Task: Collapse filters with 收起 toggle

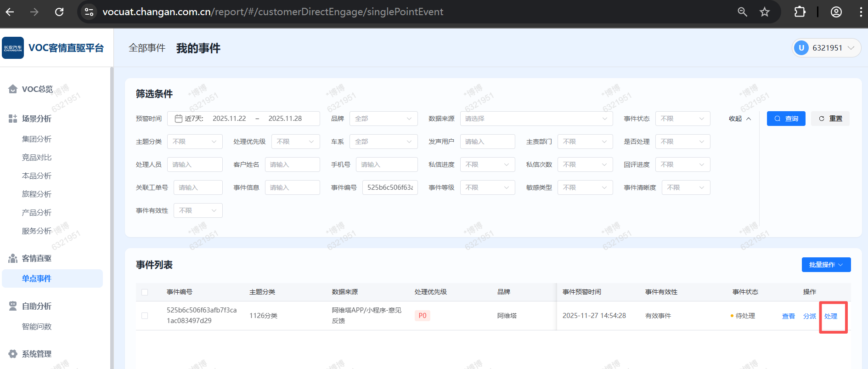Action: [739, 119]
